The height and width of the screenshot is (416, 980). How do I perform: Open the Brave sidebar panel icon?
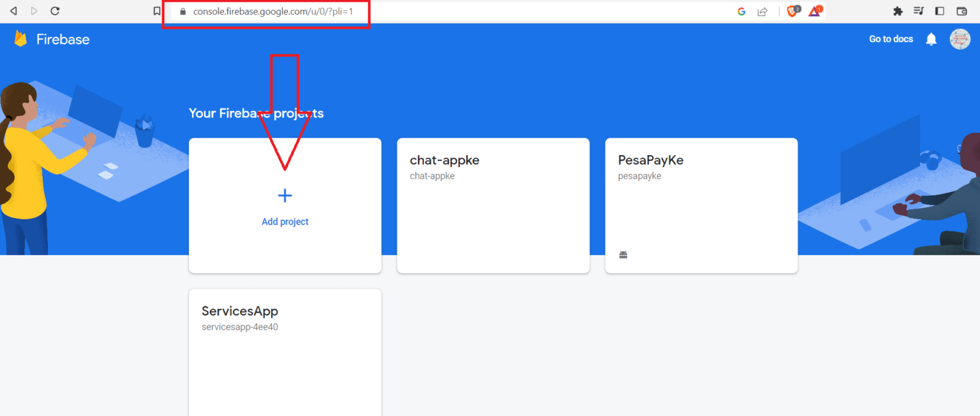tap(940, 11)
